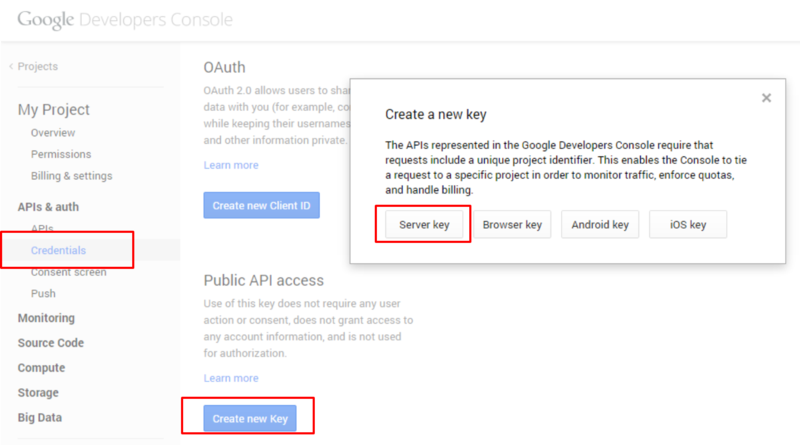Choose the Browser key option
Image resolution: width=800 pixels, height=445 pixels.
(x=512, y=225)
